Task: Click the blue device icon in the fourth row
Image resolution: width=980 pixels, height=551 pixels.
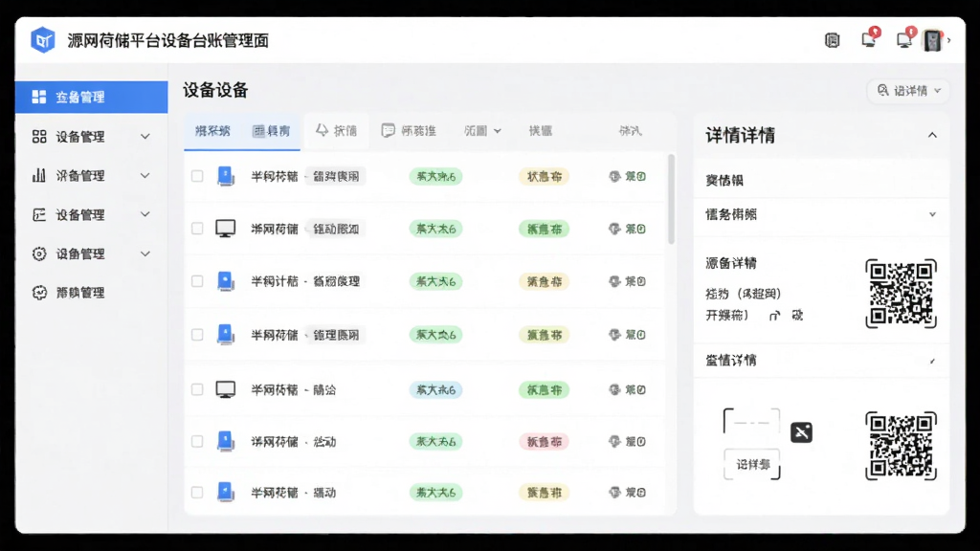Action: pyautogui.click(x=226, y=335)
